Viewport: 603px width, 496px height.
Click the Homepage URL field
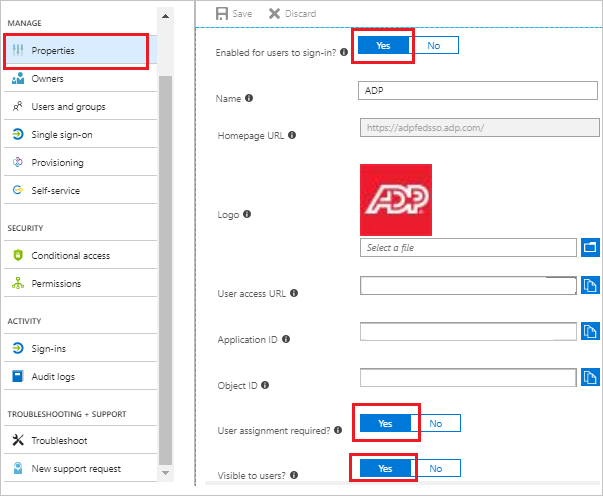coord(480,127)
